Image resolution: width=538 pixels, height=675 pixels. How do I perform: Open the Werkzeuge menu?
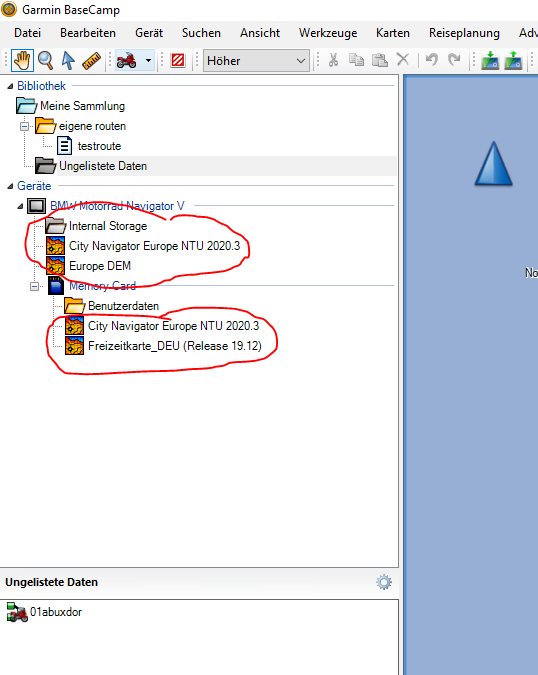click(328, 33)
